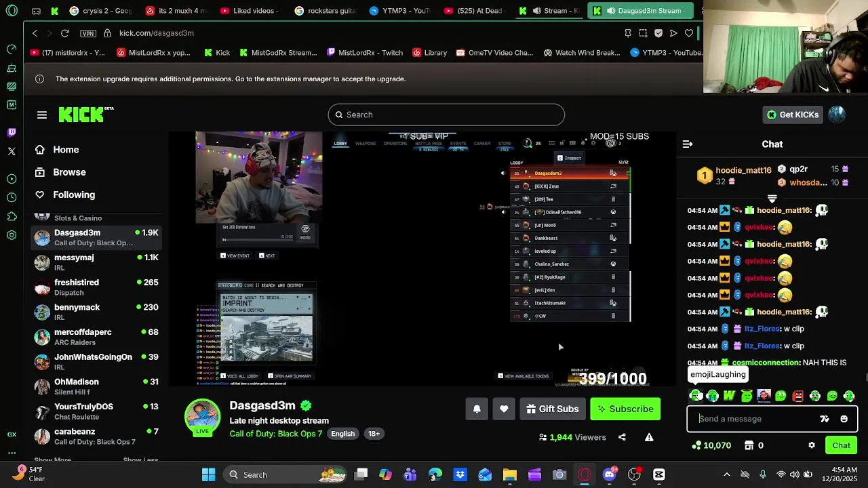Click the English language tag
The image size is (868, 488).
click(x=343, y=434)
